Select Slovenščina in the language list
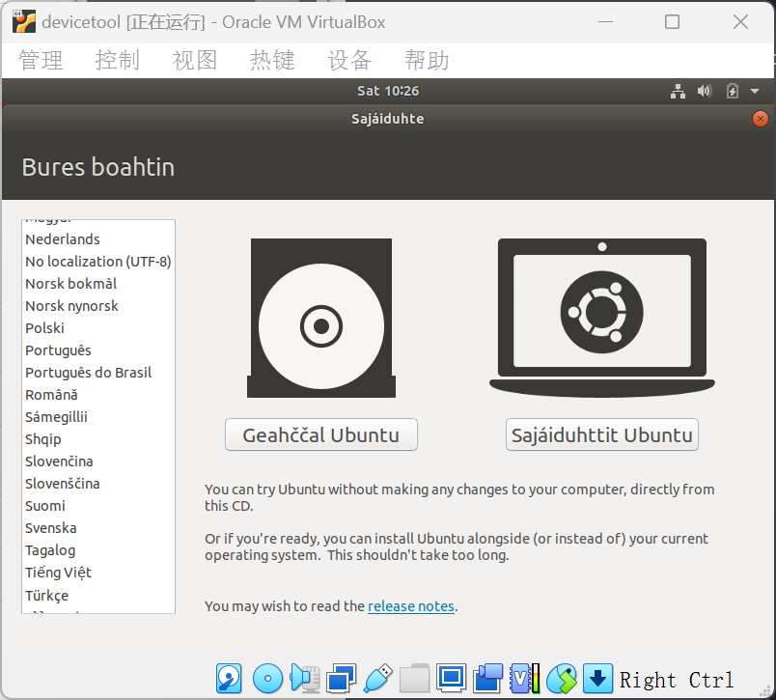 (x=98, y=484)
